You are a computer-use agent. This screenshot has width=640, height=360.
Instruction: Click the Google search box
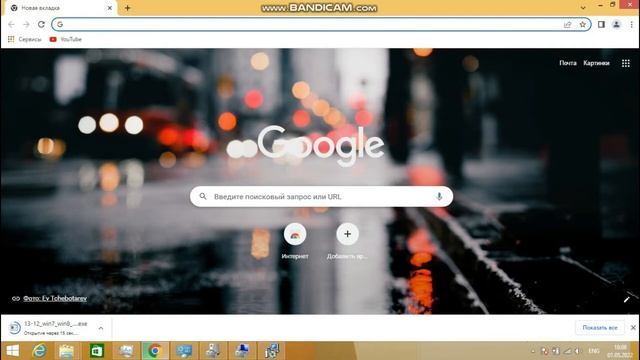coord(321,197)
